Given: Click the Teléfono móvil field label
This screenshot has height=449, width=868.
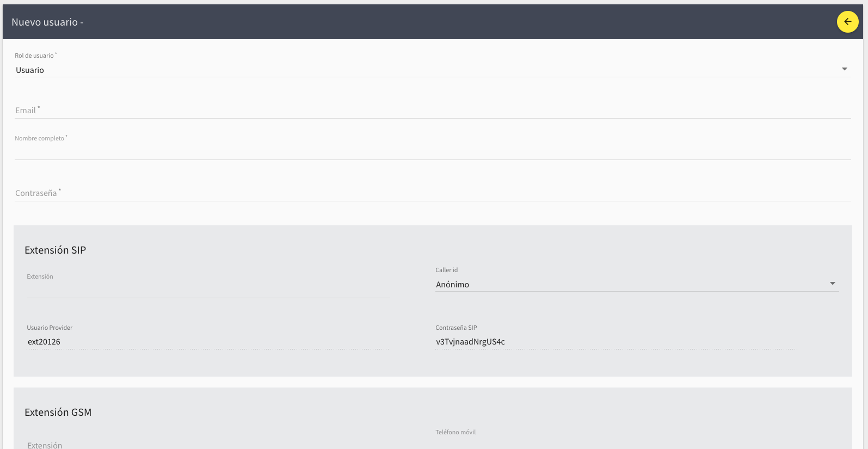Looking at the screenshot, I should pos(455,432).
